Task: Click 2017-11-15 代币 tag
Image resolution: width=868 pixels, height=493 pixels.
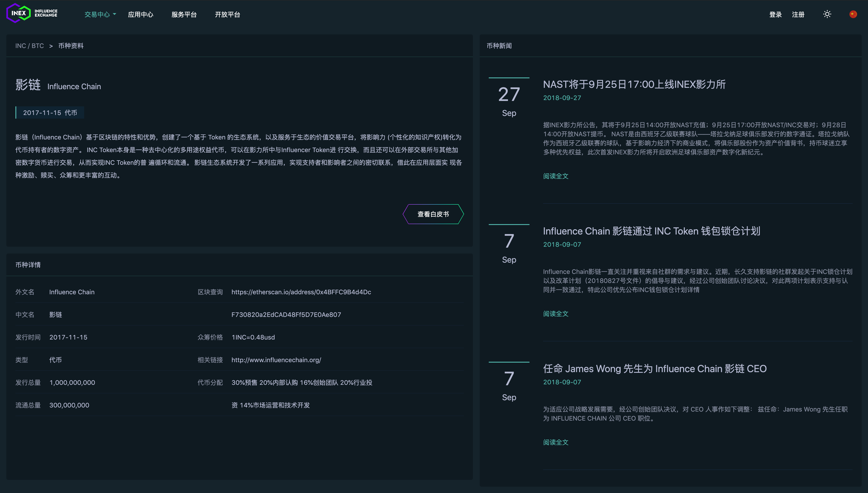Action: (50, 113)
